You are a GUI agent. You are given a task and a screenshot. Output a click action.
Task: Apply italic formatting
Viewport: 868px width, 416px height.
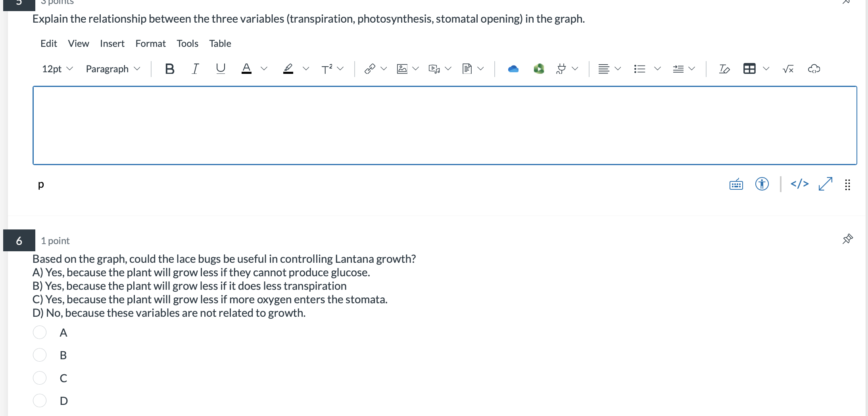(x=195, y=69)
